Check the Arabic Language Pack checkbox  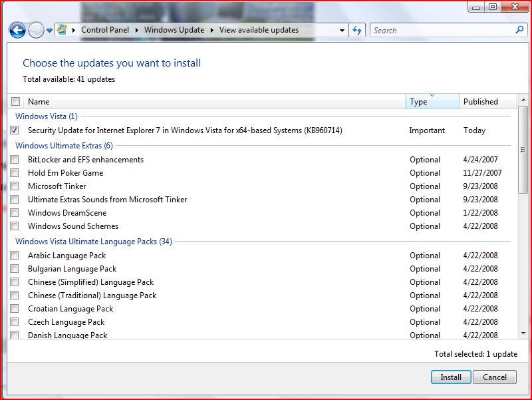(15, 255)
